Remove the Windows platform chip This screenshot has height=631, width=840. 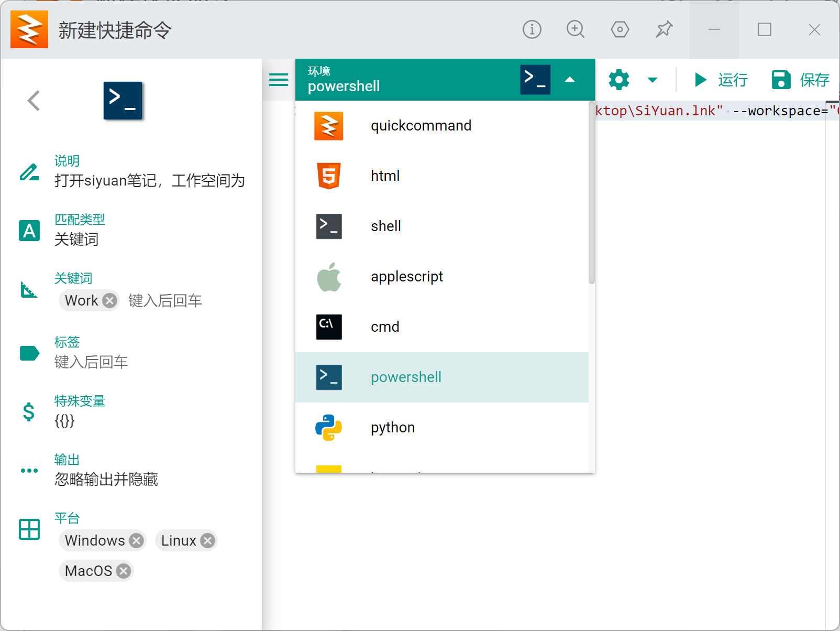click(x=137, y=540)
